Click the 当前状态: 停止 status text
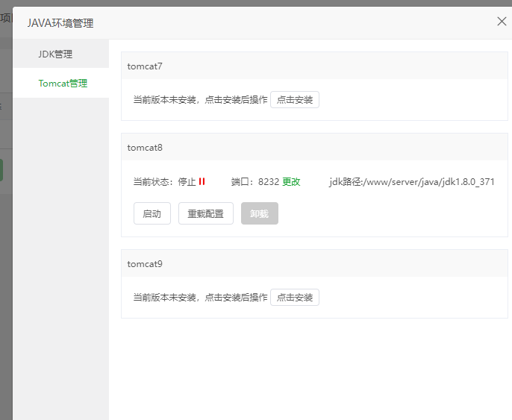The height and width of the screenshot is (420, 512). 164,182
